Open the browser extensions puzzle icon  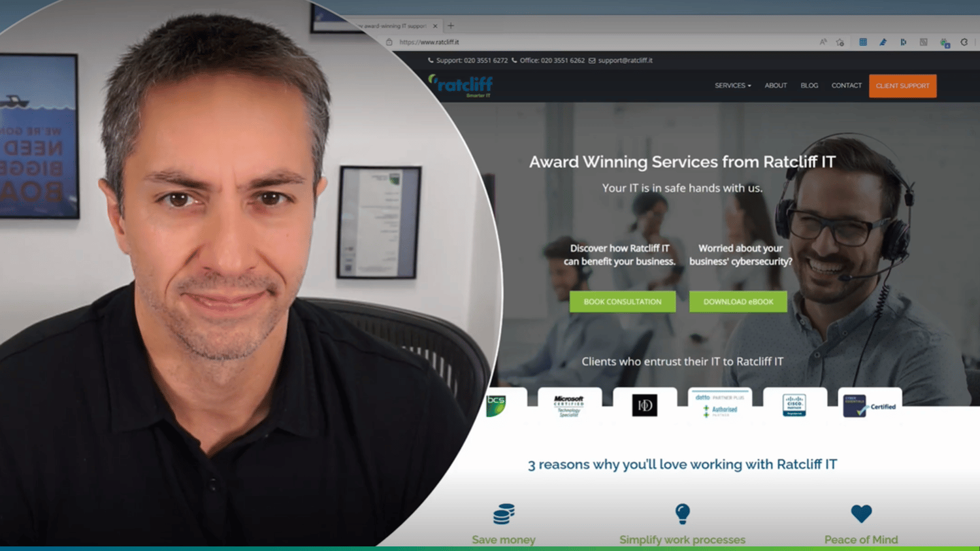[x=964, y=42]
